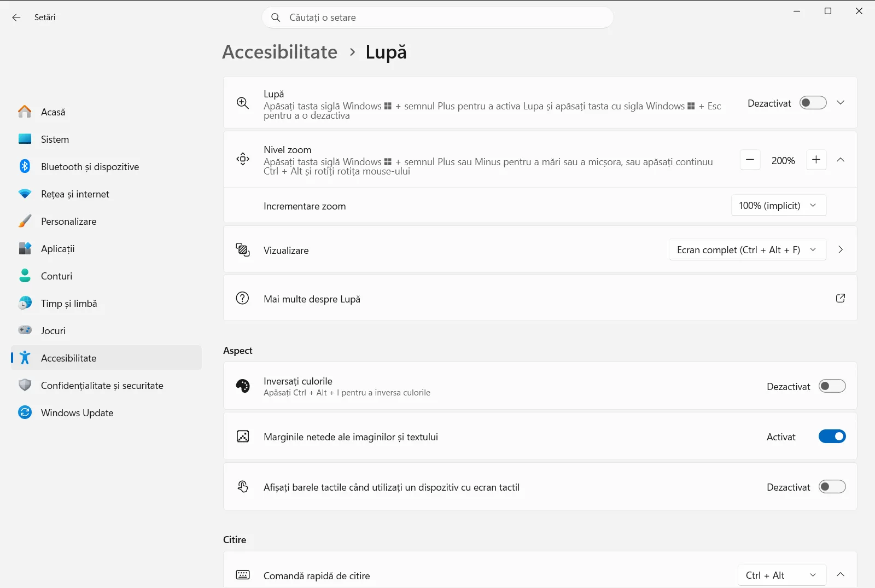The width and height of the screenshot is (875, 588).
Task: Navigate to Rețea și internet
Action: pos(106,194)
